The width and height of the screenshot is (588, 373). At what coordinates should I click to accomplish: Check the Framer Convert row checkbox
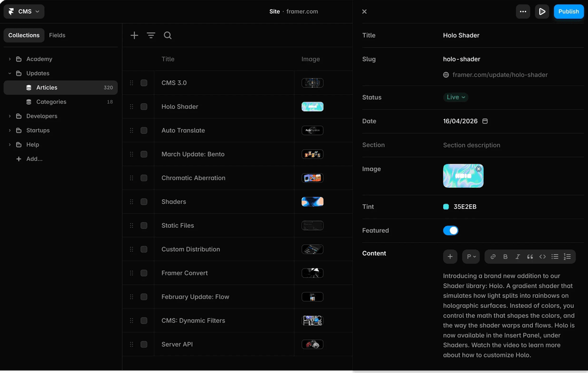144,273
